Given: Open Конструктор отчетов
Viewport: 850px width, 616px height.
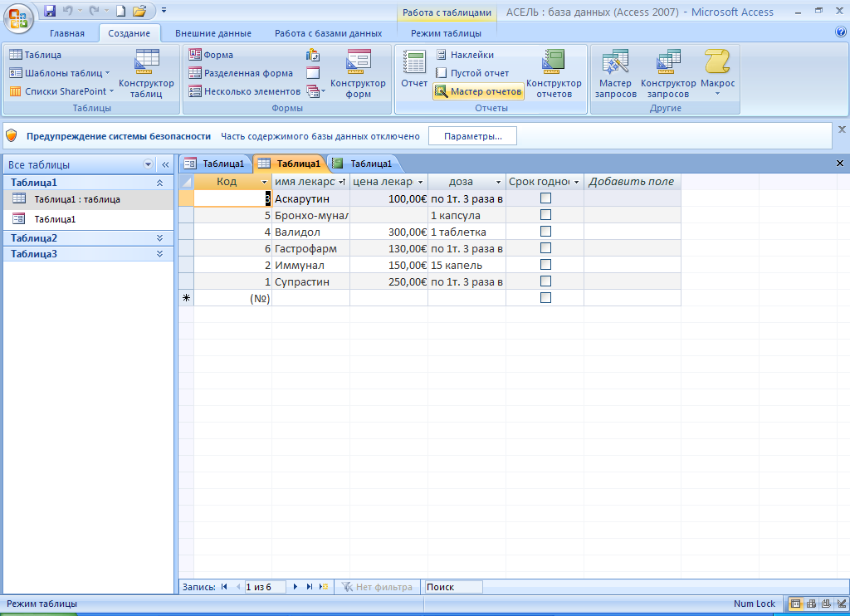Looking at the screenshot, I should click(554, 74).
